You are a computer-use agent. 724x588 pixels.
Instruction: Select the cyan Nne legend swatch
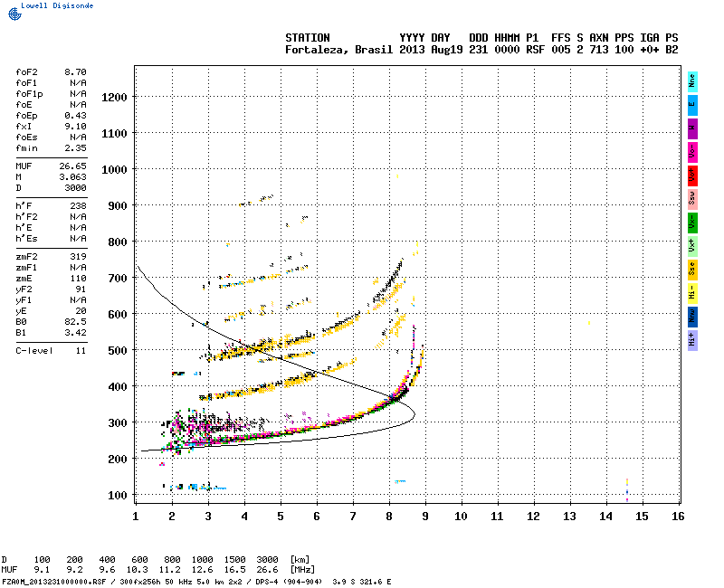coord(692,81)
